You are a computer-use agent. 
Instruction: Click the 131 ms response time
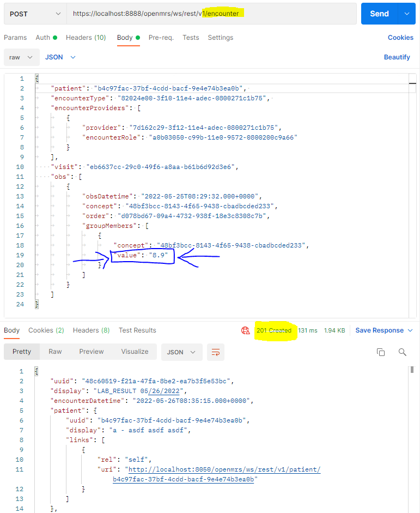coord(308,330)
